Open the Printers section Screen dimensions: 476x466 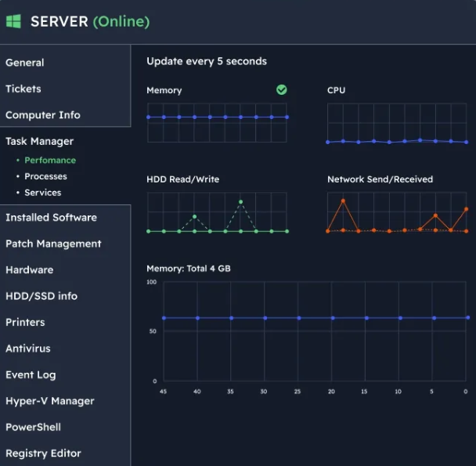point(25,323)
